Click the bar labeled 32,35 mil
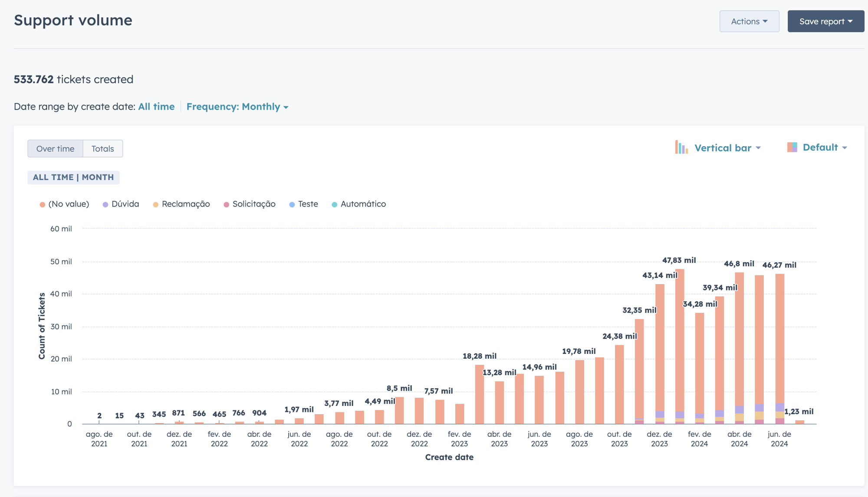The image size is (868, 497). [x=639, y=371]
